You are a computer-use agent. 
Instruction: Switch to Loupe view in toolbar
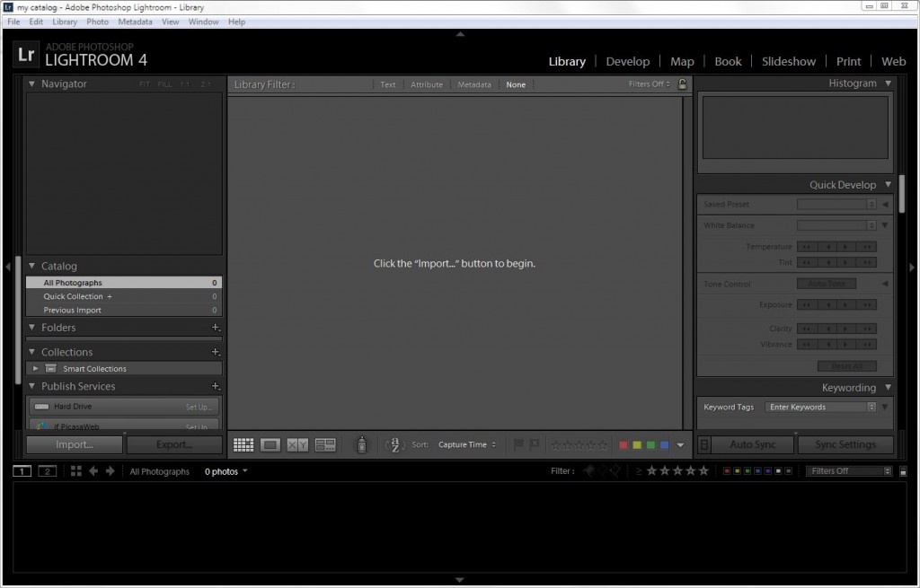point(270,445)
